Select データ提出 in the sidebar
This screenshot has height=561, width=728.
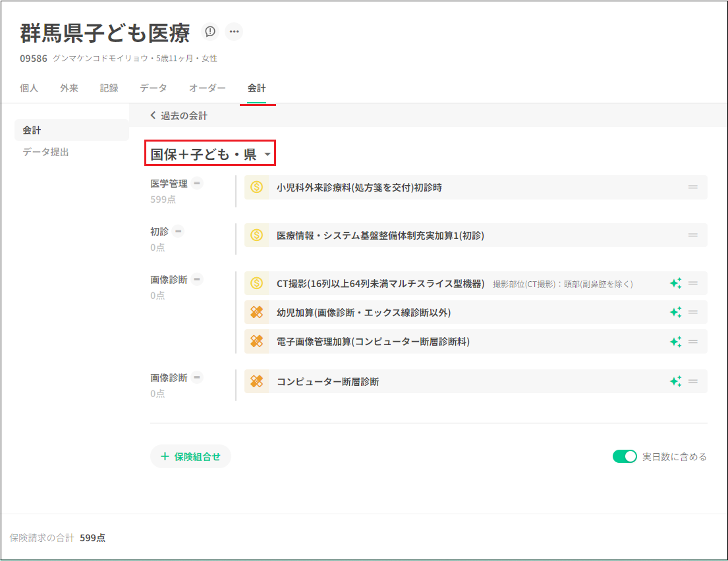click(x=45, y=152)
